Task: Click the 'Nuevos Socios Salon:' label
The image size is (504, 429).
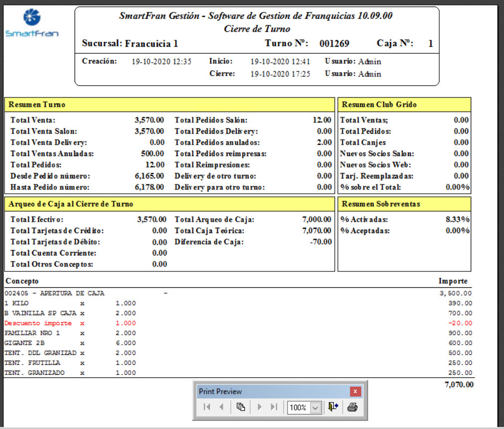Action: pos(377,154)
